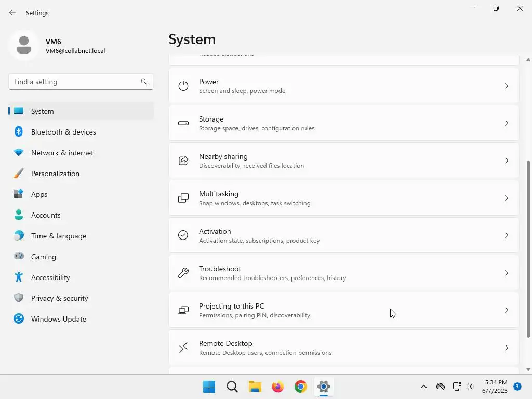Click the OneDrive cloud tray icon
Screen dimensions: 532x399
(x=441, y=387)
